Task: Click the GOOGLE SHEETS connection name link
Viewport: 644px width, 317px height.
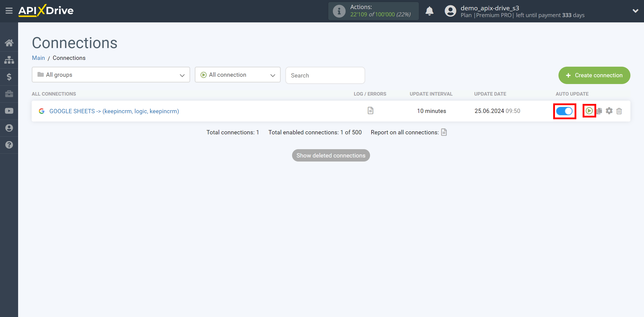Action: 114,111
